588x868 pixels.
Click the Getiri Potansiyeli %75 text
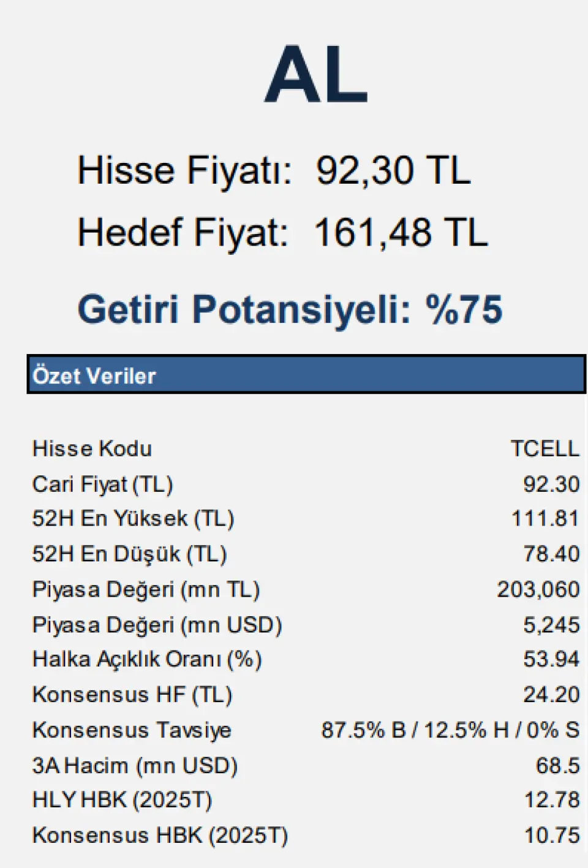click(290, 309)
